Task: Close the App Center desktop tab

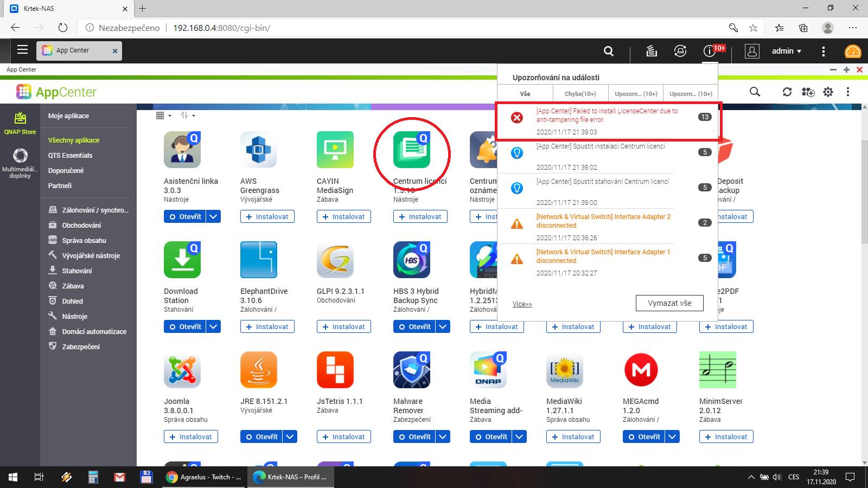Action: (x=115, y=51)
